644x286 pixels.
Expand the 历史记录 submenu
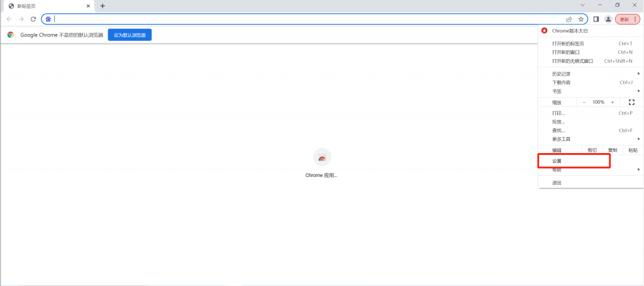591,74
